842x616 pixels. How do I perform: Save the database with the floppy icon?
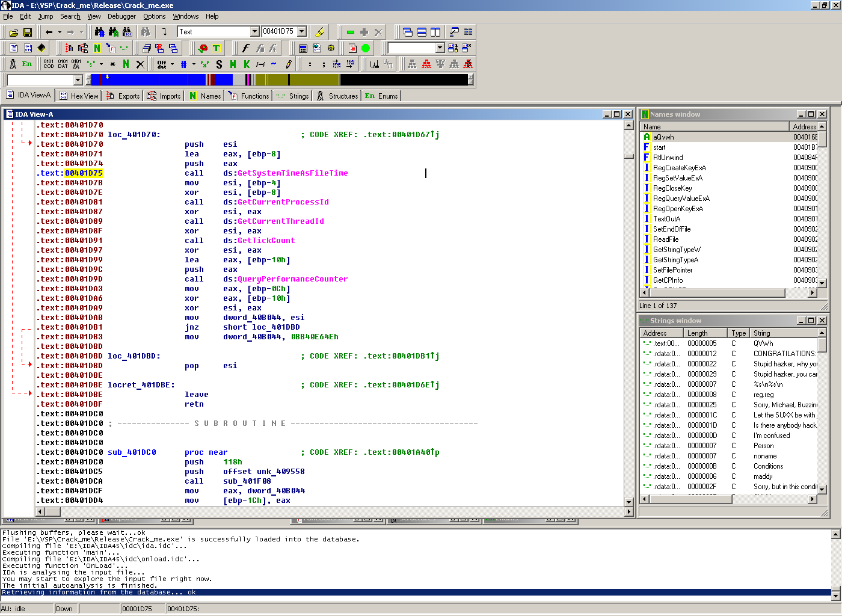click(x=28, y=32)
